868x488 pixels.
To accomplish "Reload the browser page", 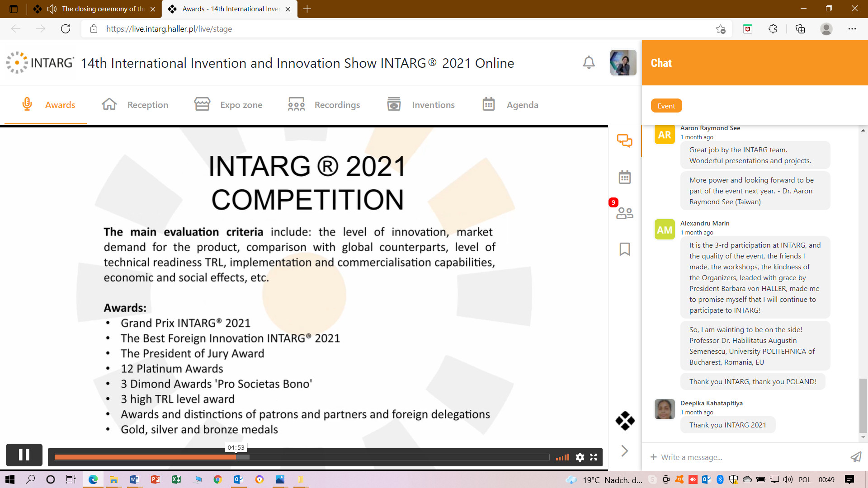I will (x=66, y=29).
